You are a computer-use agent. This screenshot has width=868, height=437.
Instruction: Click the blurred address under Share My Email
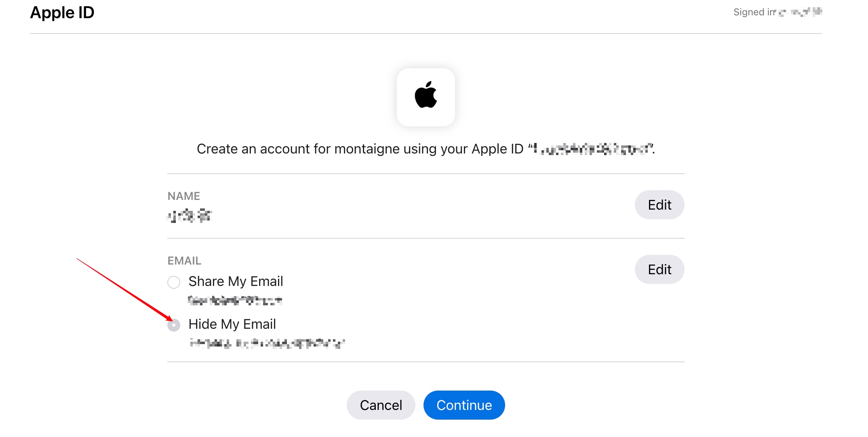coord(235,300)
